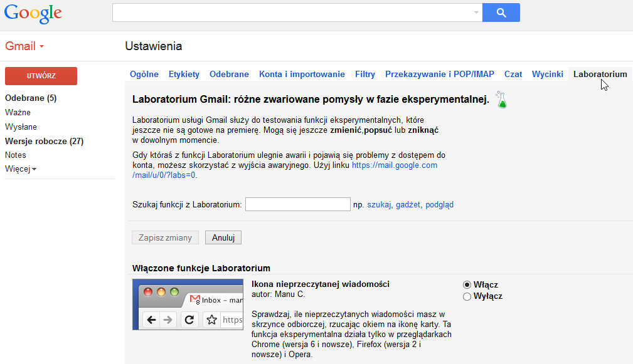Open the Wysłane folder

pos(21,127)
